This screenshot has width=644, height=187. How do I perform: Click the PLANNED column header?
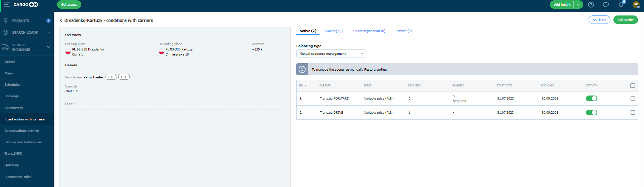tap(458, 86)
